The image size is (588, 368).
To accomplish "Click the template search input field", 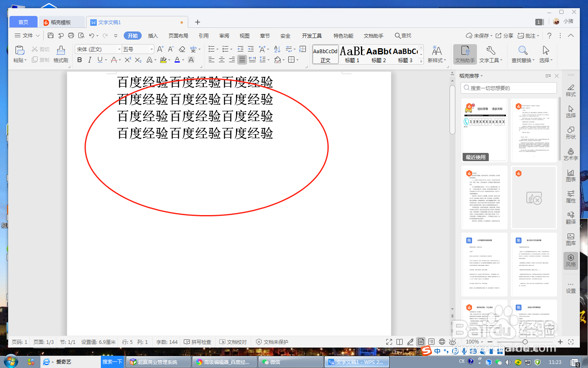I will tap(509, 88).
